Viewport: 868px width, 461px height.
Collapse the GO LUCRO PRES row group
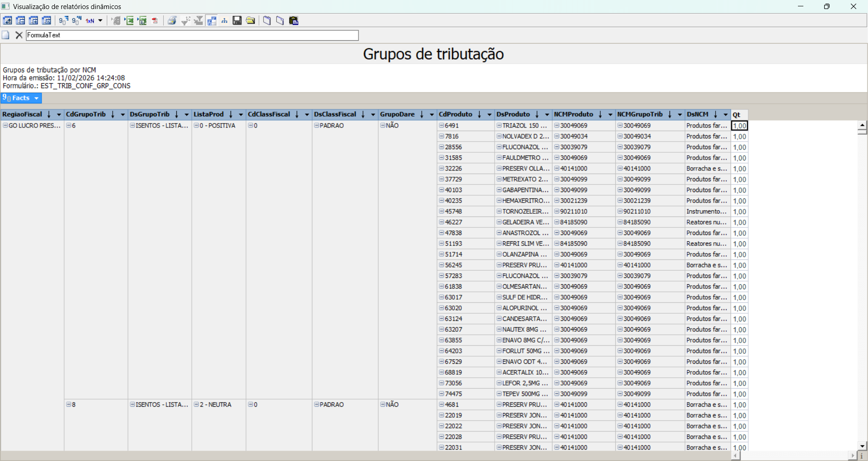coord(5,126)
